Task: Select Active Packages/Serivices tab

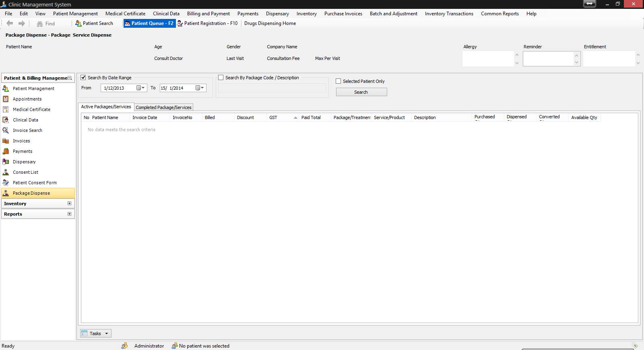Action: coord(106,107)
